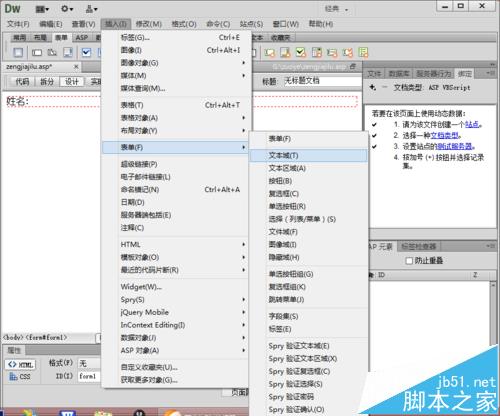Click the Spry Validation Checkbox icon

click(x=301, y=52)
